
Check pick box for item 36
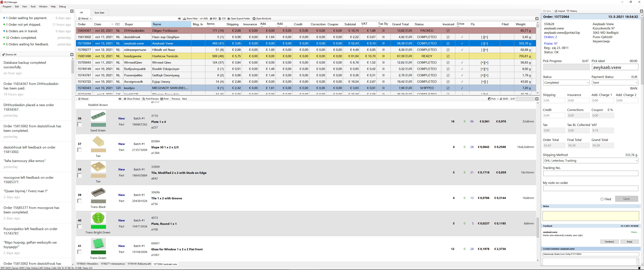80,124
